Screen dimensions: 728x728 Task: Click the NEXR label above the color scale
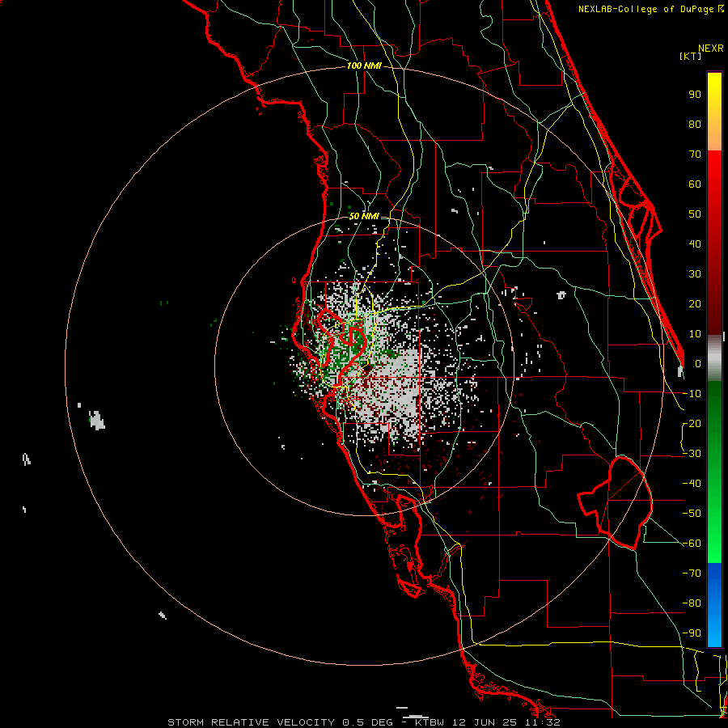710,49
